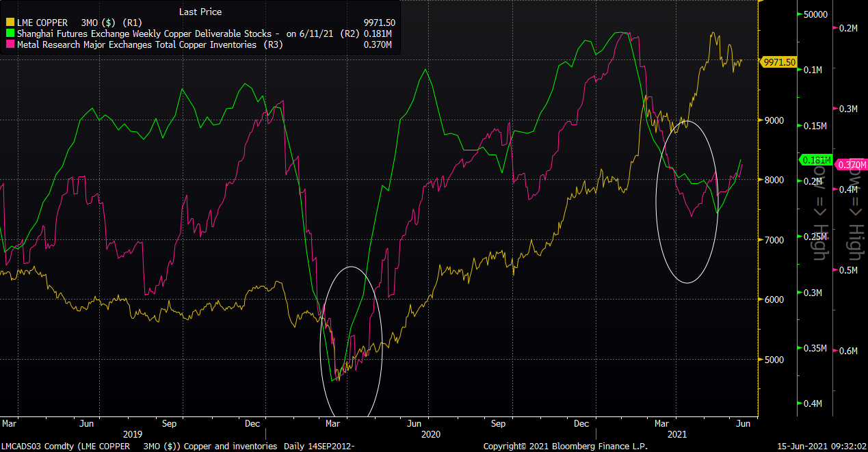
Task: Click the 0.35M label on the green axis
Action: (x=816, y=348)
